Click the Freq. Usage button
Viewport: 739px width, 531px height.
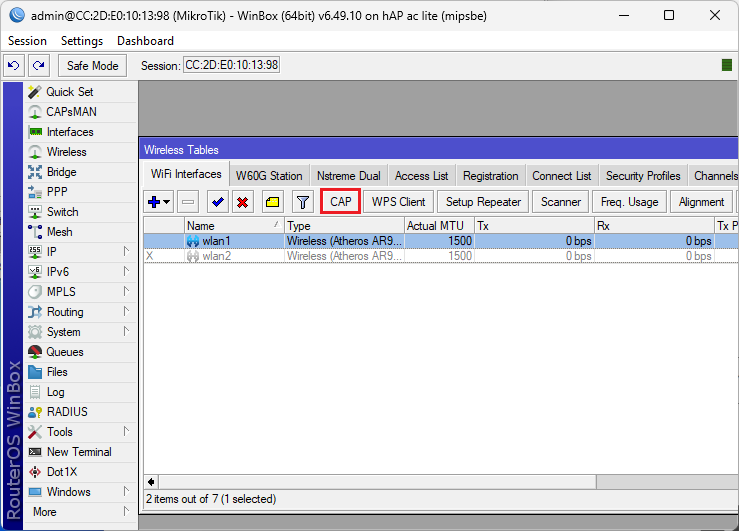629,202
